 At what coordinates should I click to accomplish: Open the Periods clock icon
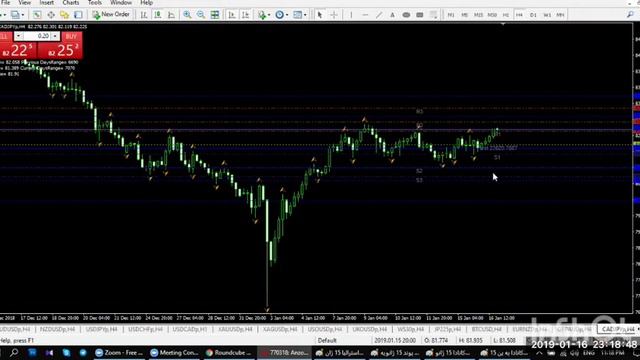pyautogui.click(x=279, y=15)
